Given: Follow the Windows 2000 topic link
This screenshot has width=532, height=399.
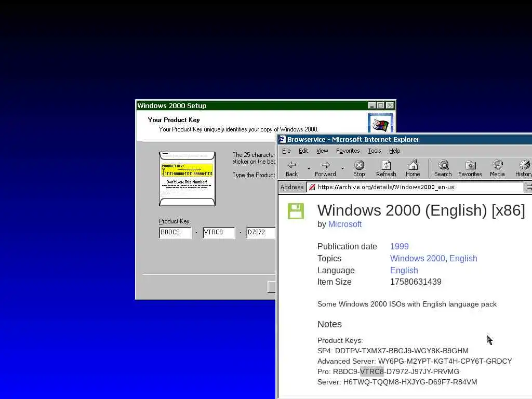Looking at the screenshot, I should point(417,258).
